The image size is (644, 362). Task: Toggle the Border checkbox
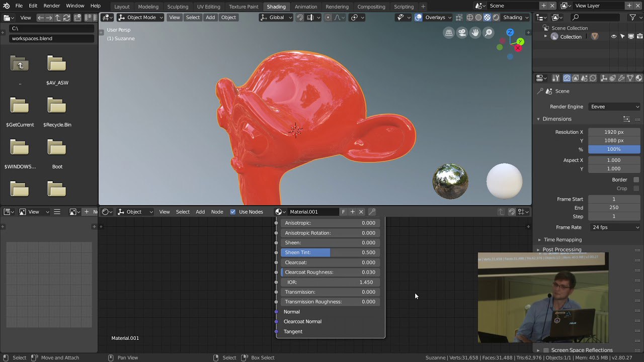tap(636, 179)
